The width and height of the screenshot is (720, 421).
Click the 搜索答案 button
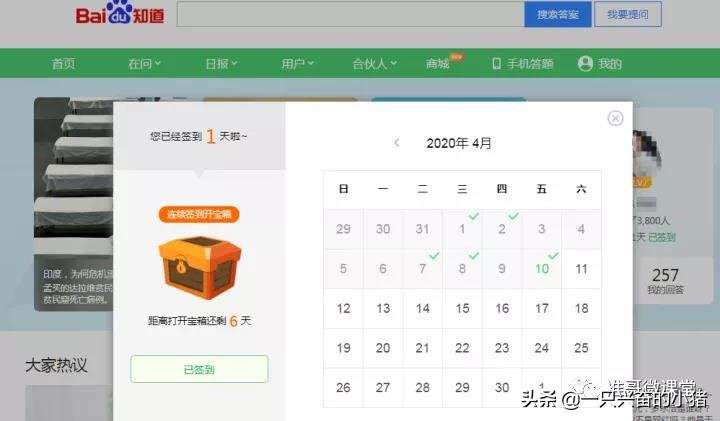(x=558, y=14)
